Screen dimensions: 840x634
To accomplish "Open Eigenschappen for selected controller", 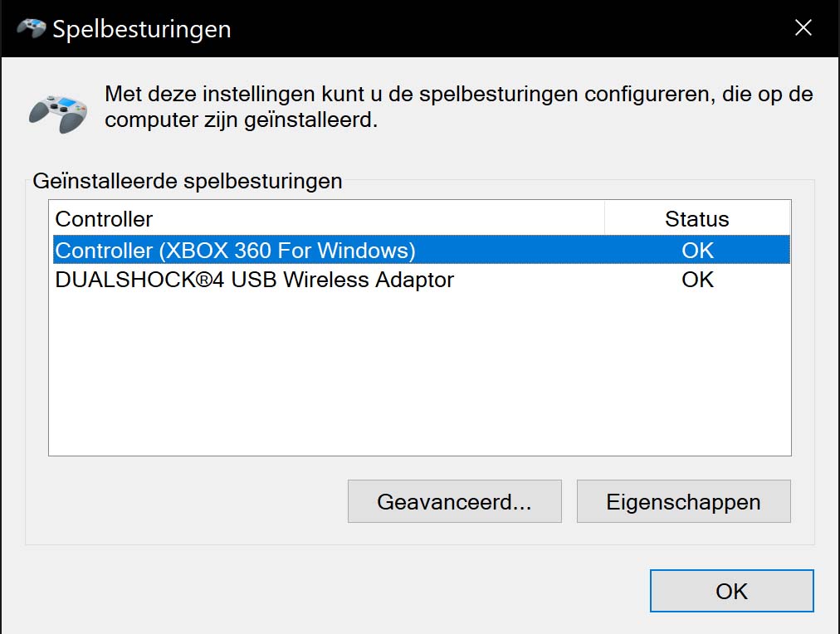I will (x=684, y=501).
